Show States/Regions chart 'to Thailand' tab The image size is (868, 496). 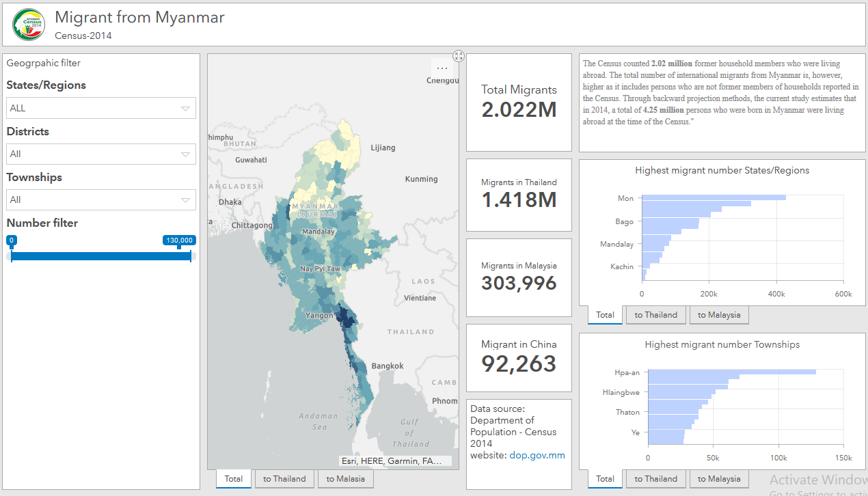[655, 315]
